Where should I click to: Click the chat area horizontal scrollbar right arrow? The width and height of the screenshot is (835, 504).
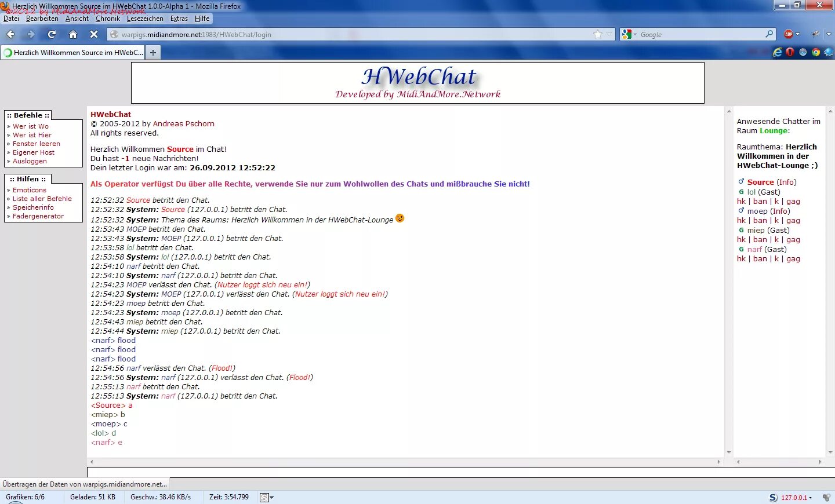[719, 462]
